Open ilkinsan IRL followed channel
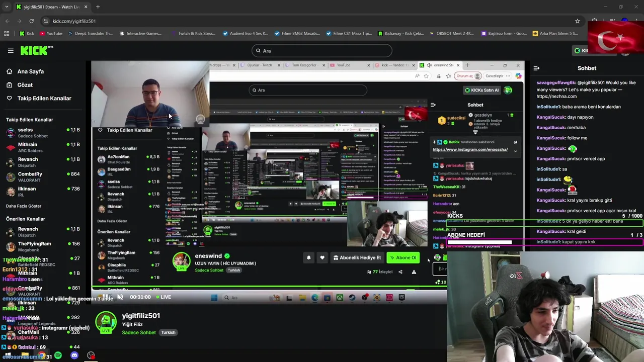This screenshot has height=362, width=644. click(x=43, y=192)
